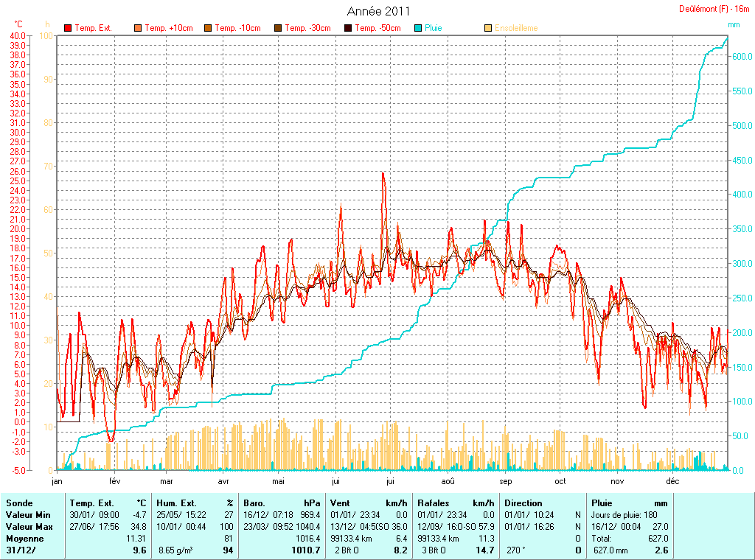
Task: Jump to the 'déc' month marker
Action: click(672, 481)
